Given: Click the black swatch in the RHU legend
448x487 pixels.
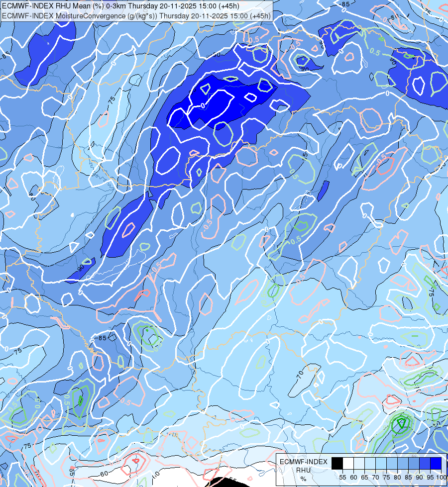Looking at the screenshot, I should [x=337, y=464].
